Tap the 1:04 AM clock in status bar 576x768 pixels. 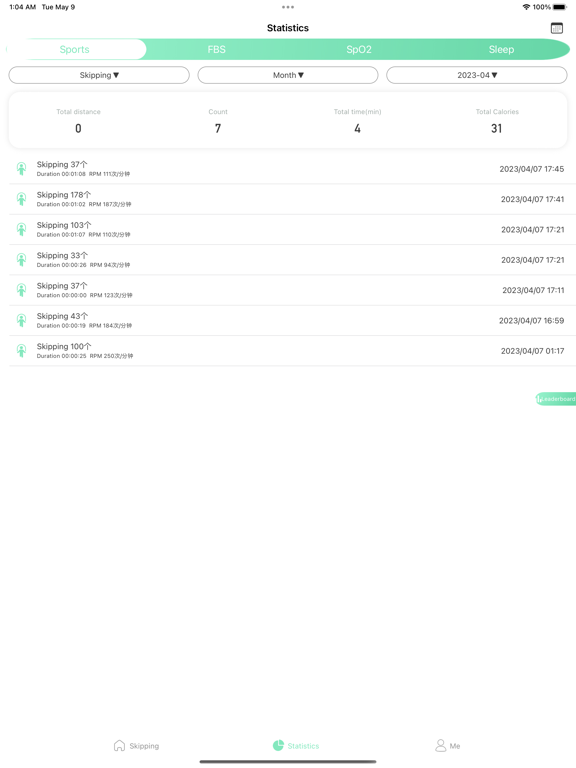[23, 7]
